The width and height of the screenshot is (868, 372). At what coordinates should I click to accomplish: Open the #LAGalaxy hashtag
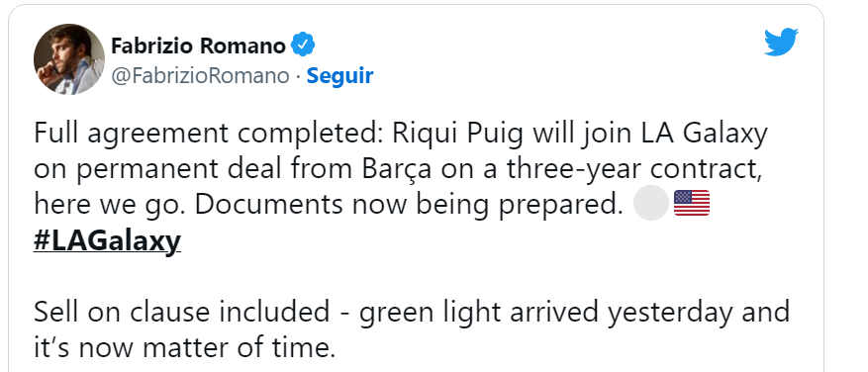(108, 240)
